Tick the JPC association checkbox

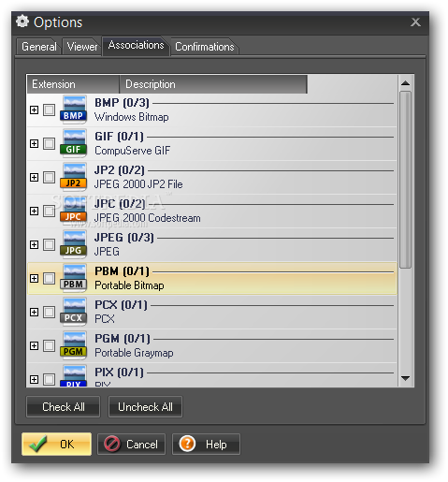(49, 211)
